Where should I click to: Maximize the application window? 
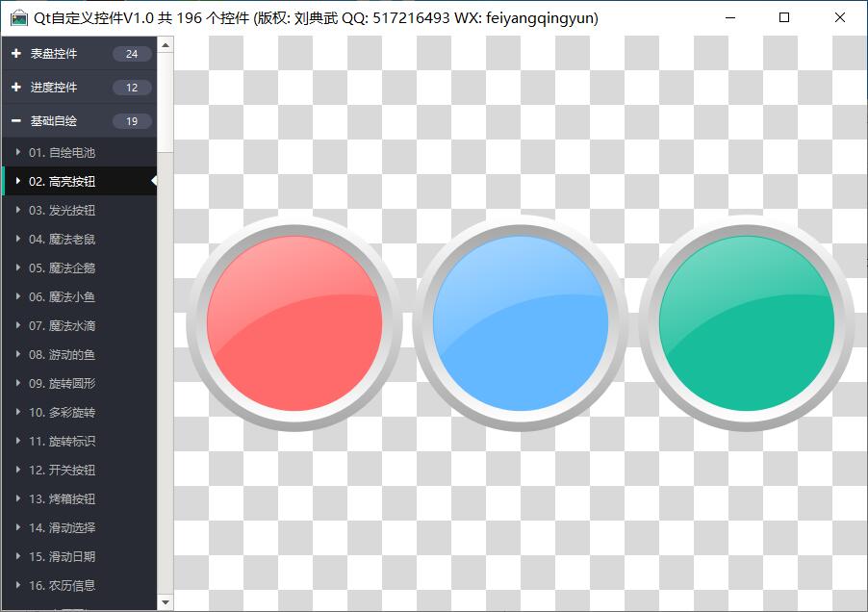pyautogui.click(x=784, y=17)
